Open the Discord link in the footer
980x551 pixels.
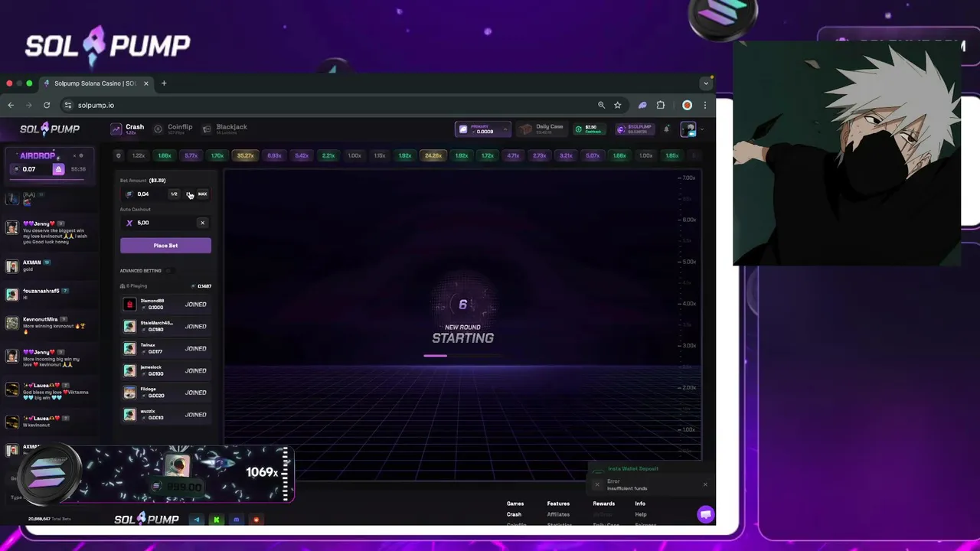[237, 520]
